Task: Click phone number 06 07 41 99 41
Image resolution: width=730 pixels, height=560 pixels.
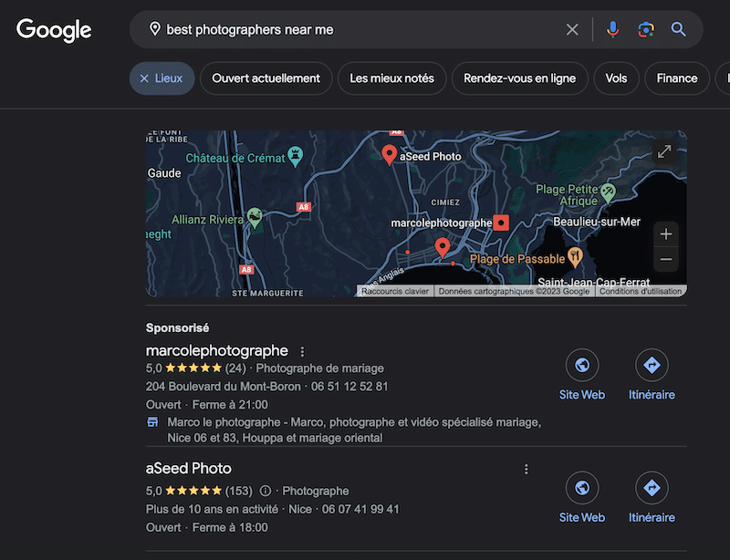Action: pos(360,509)
